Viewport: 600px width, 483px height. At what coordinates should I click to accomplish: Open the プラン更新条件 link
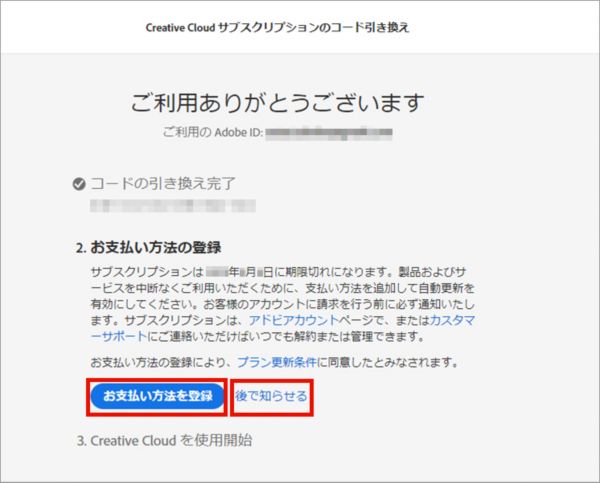click(x=277, y=362)
